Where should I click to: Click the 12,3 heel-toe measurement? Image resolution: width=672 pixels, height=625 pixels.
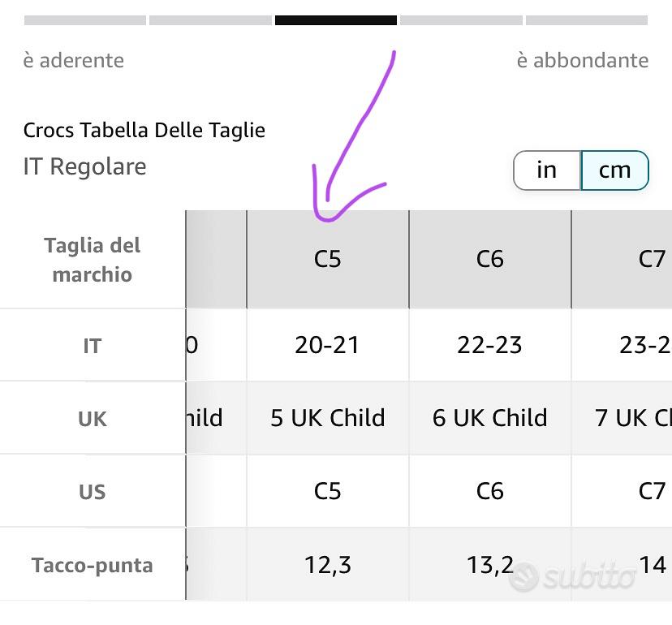pyautogui.click(x=328, y=565)
